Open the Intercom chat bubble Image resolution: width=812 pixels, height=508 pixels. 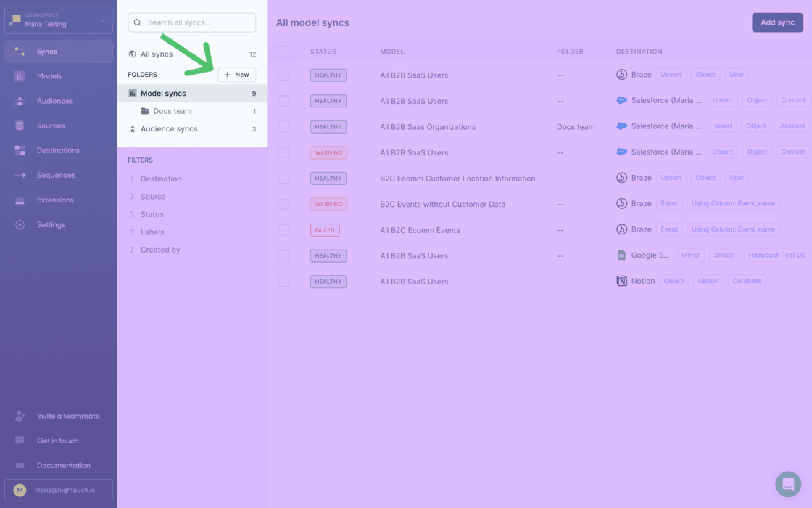coord(788,484)
